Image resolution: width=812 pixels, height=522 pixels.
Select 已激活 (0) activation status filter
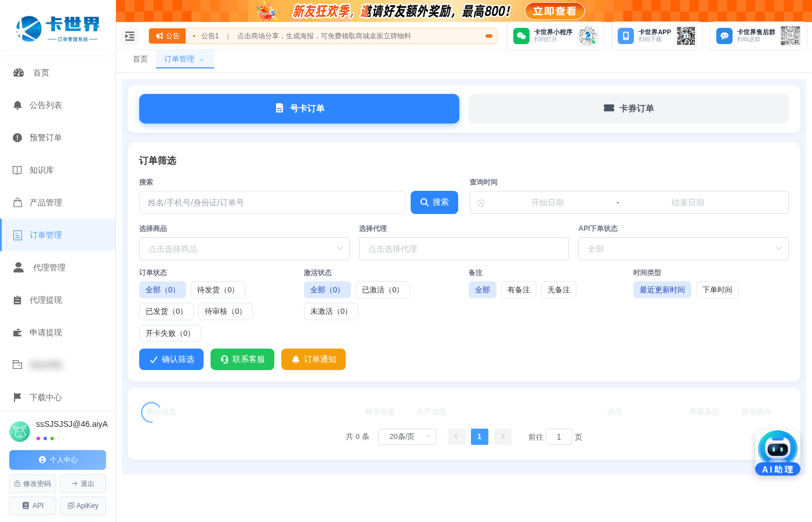[x=383, y=290]
